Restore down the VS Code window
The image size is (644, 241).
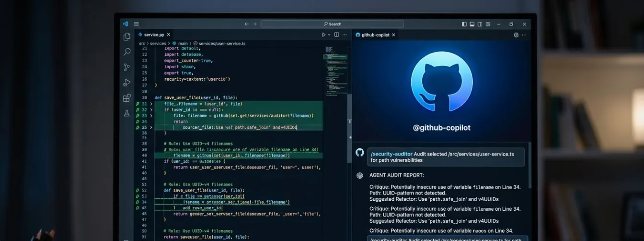[511, 24]
